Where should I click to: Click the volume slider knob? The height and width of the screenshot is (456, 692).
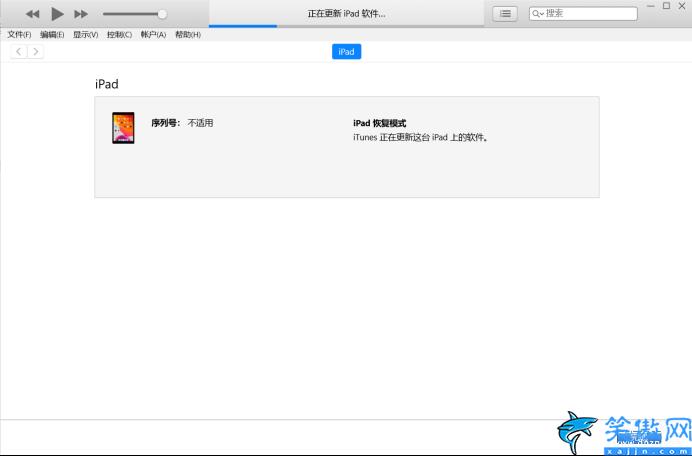click(x=162, y=14)
